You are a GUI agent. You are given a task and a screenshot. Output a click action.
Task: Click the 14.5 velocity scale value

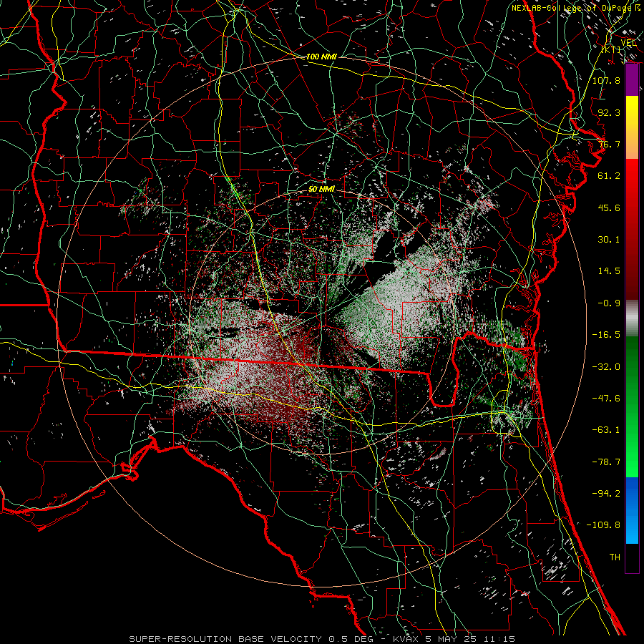[x=609, y=271]
